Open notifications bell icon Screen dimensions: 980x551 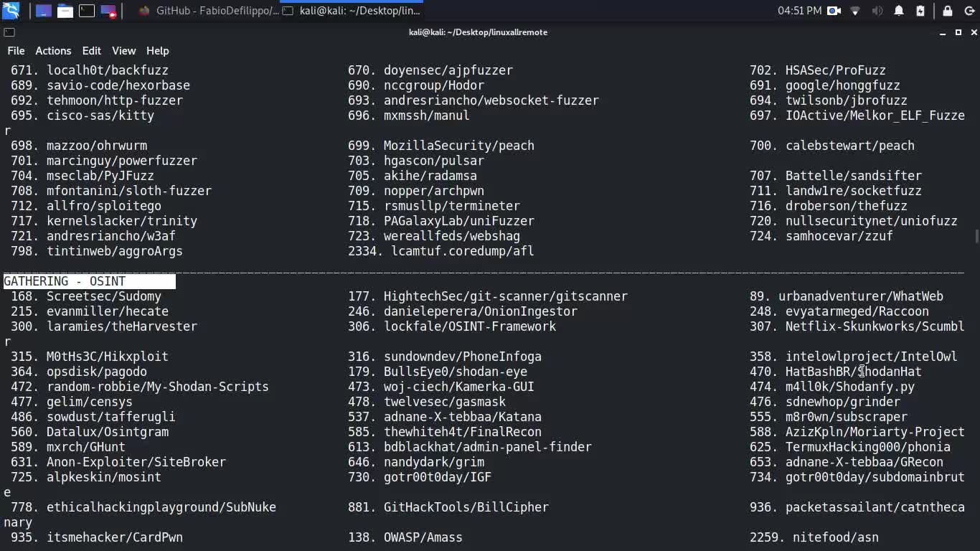899,11
